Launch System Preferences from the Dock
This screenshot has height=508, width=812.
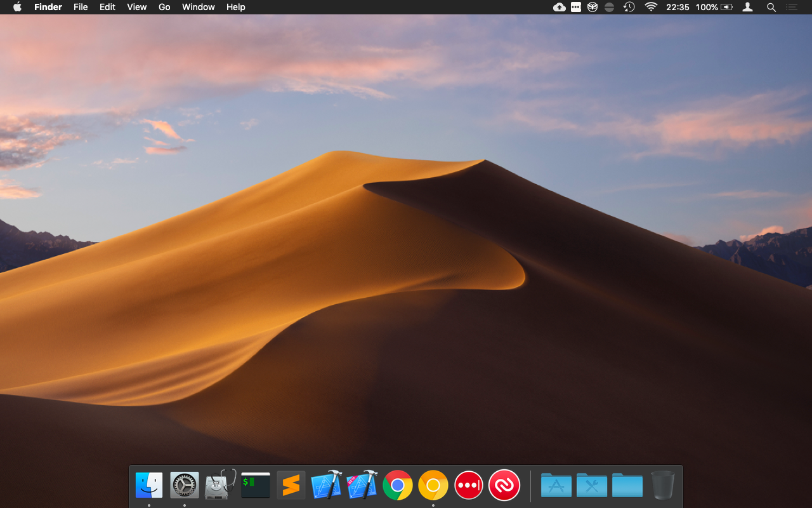pos(185,486)
